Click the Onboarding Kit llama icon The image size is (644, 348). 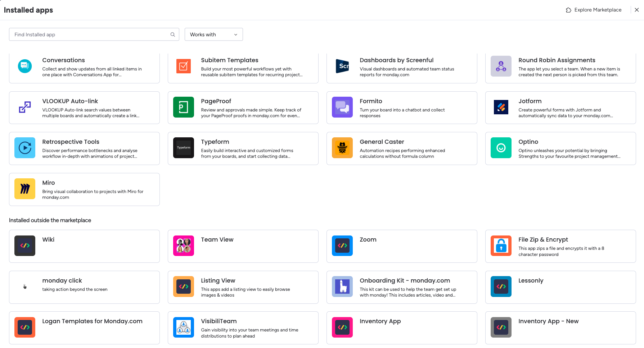tap(342, 287)
